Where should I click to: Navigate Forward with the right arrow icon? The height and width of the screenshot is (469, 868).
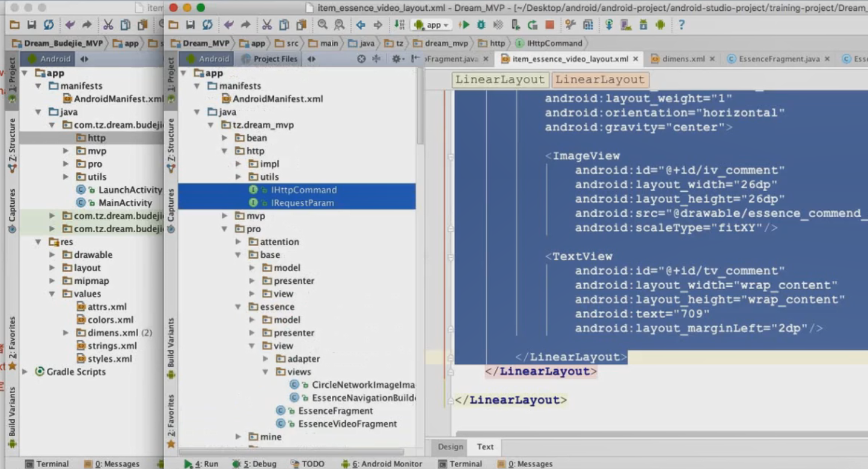pyautogui.click(x=378, y=25)
